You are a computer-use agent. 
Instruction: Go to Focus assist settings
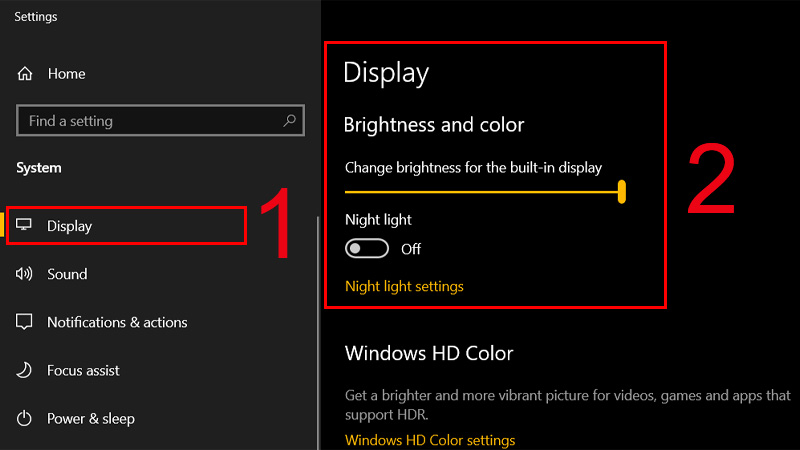(83, 370)
